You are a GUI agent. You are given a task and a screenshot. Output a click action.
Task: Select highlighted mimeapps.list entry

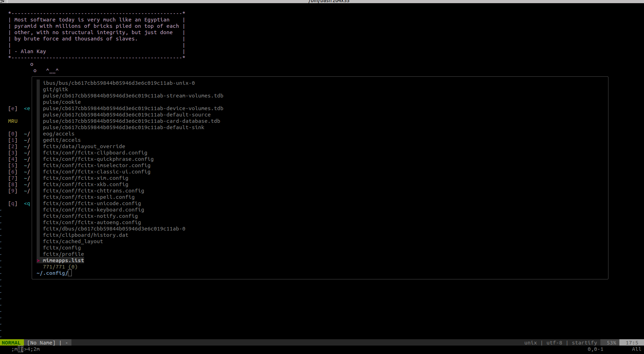63,260
